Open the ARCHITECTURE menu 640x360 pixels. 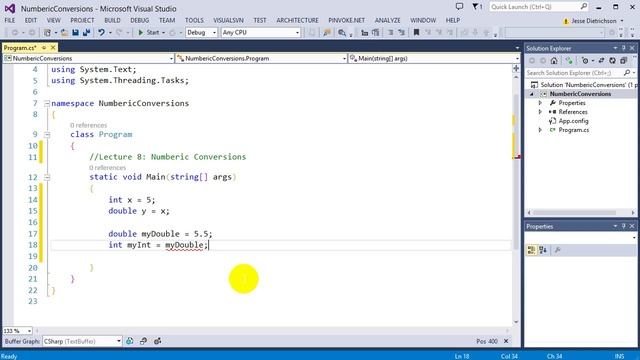[297, 20]
